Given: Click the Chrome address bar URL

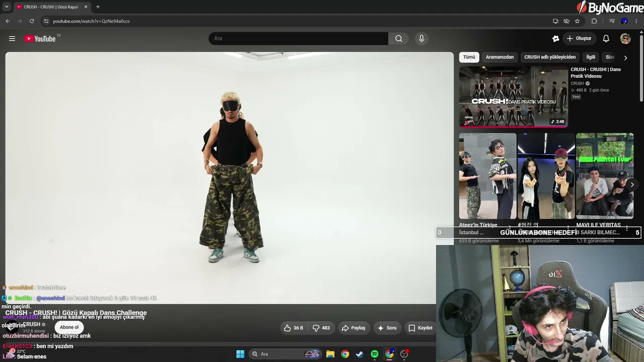Looking at the screenshot, I should pos(92,21).
